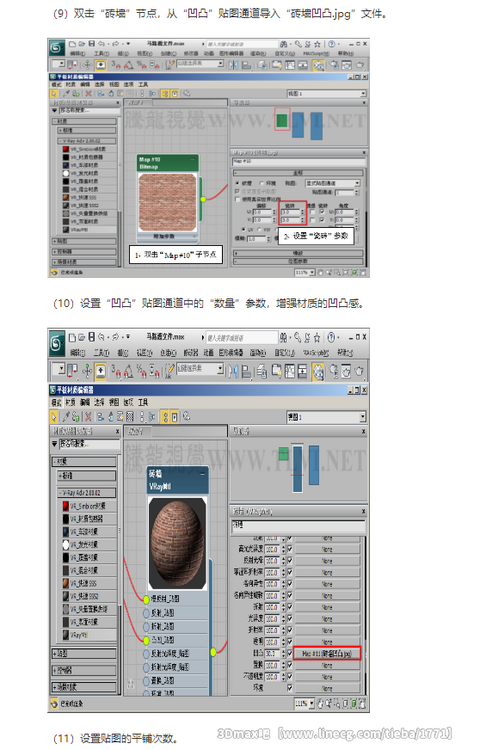Click assign-material-to-selection icon in step 10 editor toolbar
486x750 pixels.
pyautogui.click(x=76, y=417)
